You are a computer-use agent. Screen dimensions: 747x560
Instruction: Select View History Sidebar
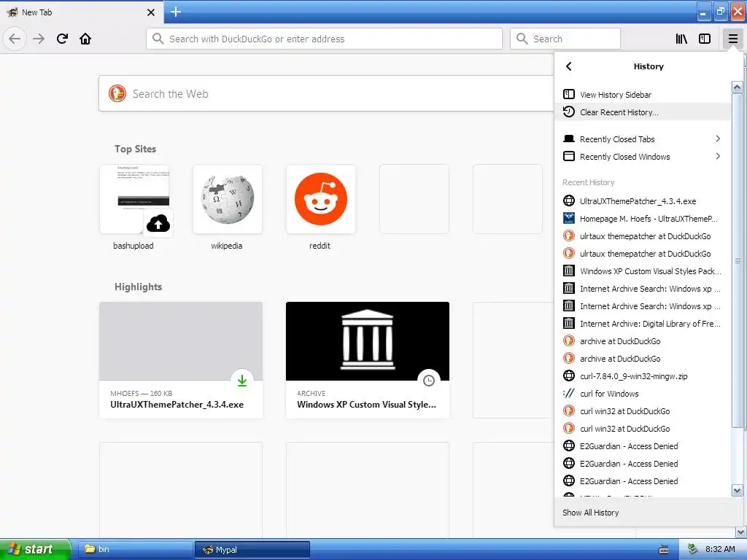[643, 94]
